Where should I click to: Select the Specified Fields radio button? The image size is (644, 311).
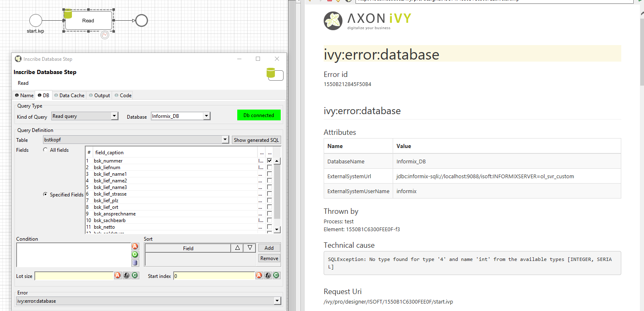(x=45, y=195)
